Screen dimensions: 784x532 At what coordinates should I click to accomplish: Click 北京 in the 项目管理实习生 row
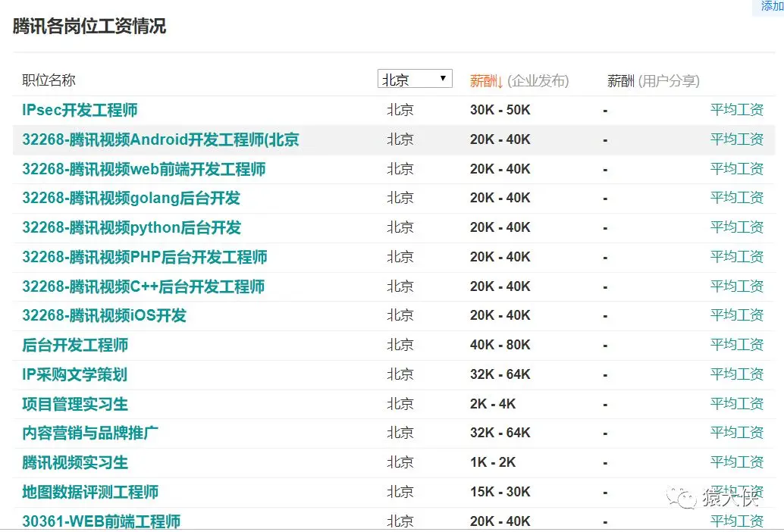coord(400,404)
